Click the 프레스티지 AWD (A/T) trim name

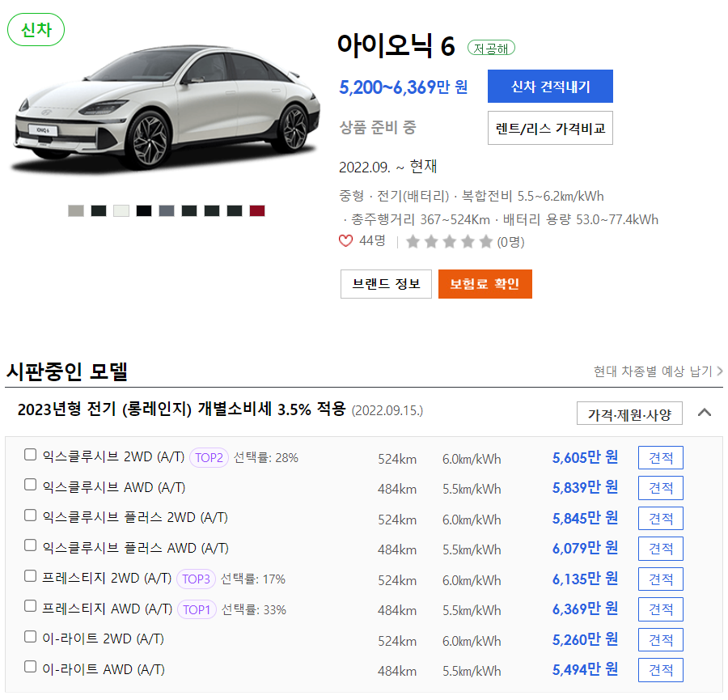click(x=107, y=609)
